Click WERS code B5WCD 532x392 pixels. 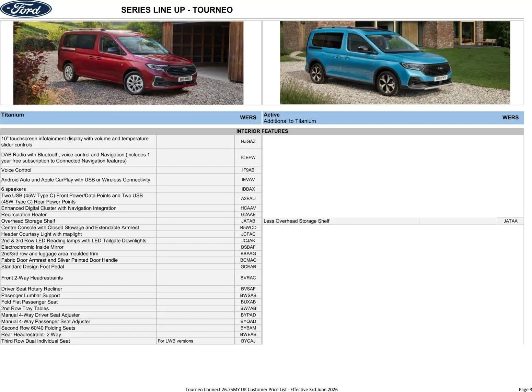pyautogui.click(x=248, y=228)
